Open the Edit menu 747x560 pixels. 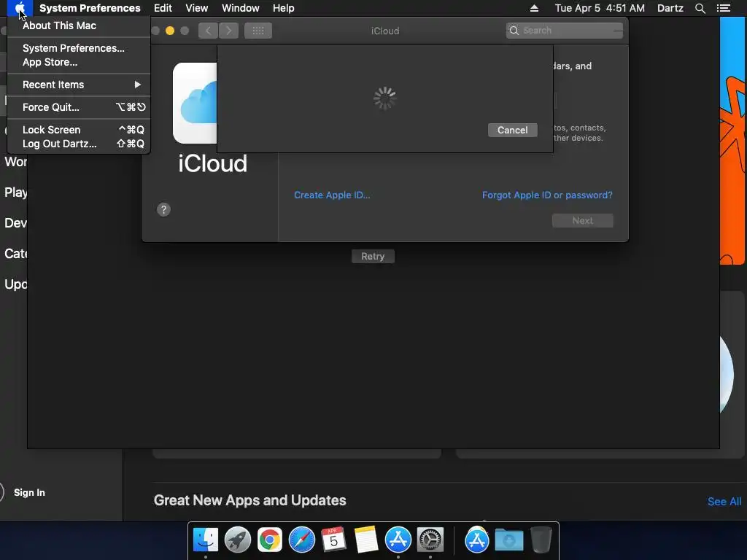click(163, 8)
